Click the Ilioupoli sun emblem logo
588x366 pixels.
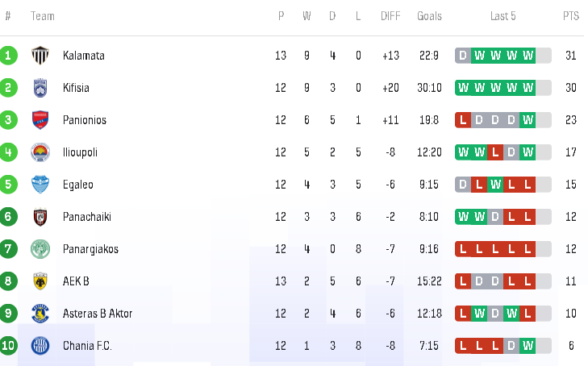click(40, 152)
